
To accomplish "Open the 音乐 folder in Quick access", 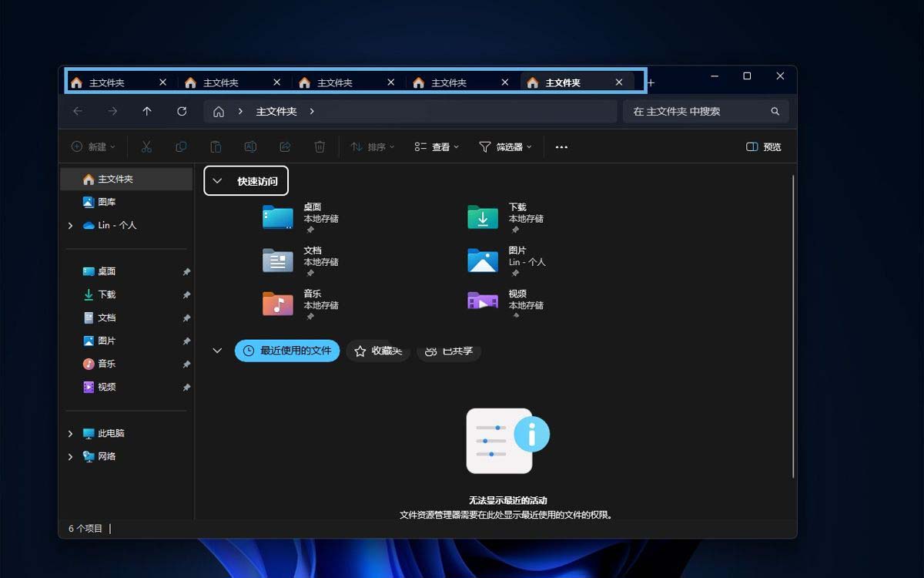I will [300, 304].
